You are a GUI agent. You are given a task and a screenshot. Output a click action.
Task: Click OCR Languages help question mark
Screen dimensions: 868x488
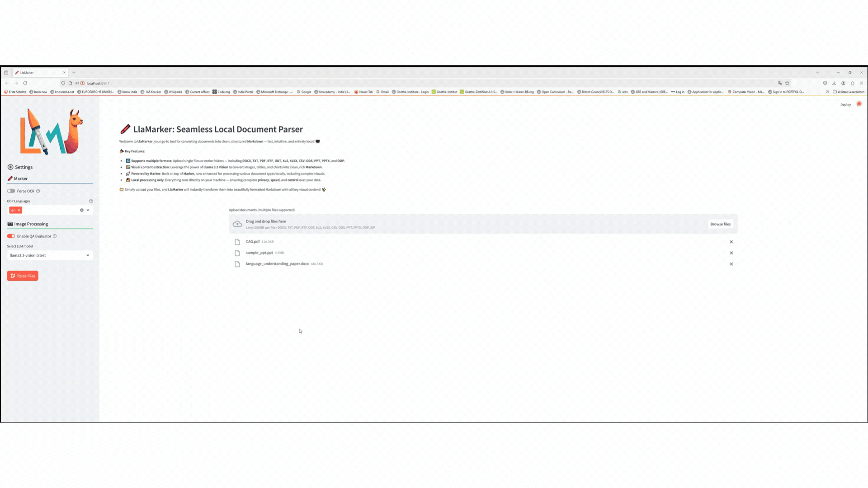[91, 201]
